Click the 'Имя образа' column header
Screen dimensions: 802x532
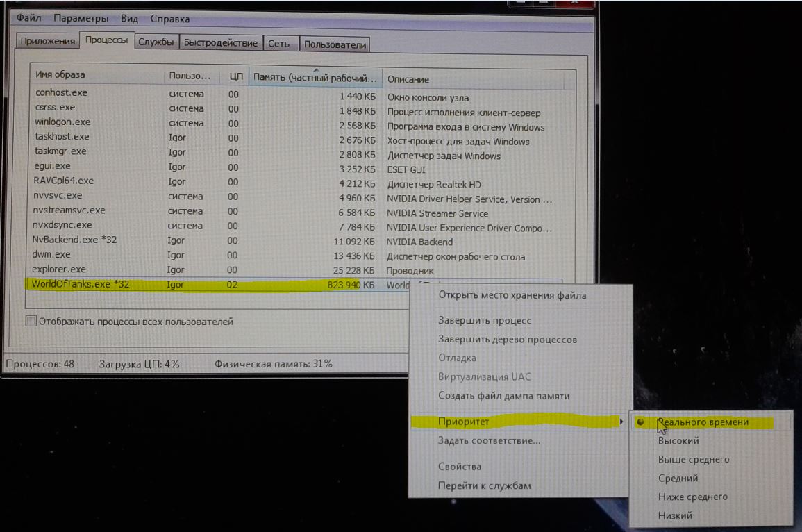(x=60, y=75)
